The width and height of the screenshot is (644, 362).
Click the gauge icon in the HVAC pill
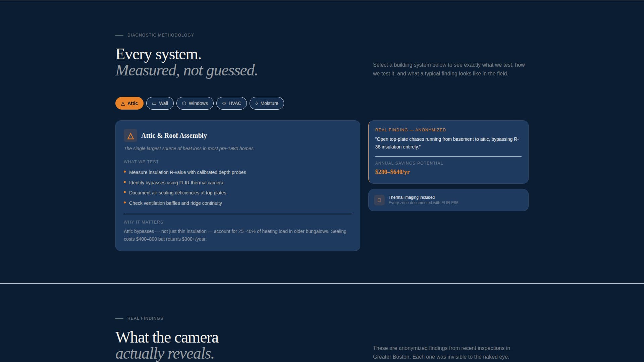pyautogui.click(x=224, y=103)
